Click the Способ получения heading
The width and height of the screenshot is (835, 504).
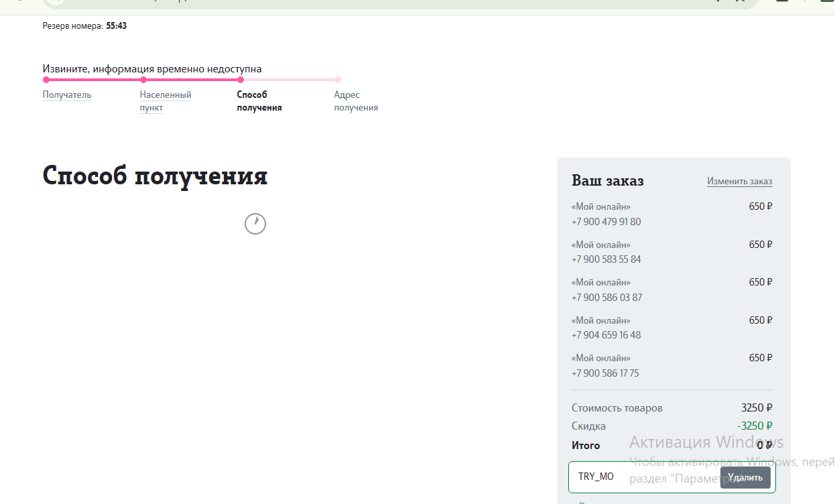(155, 176)
